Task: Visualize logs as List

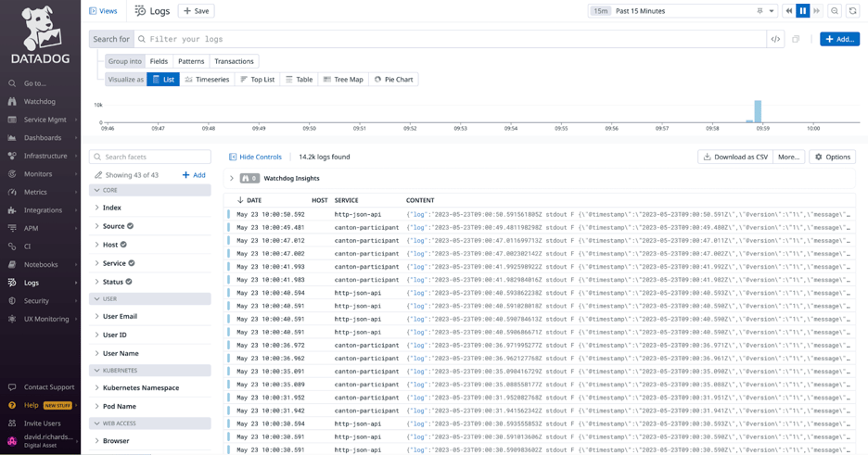Action: 163,80
